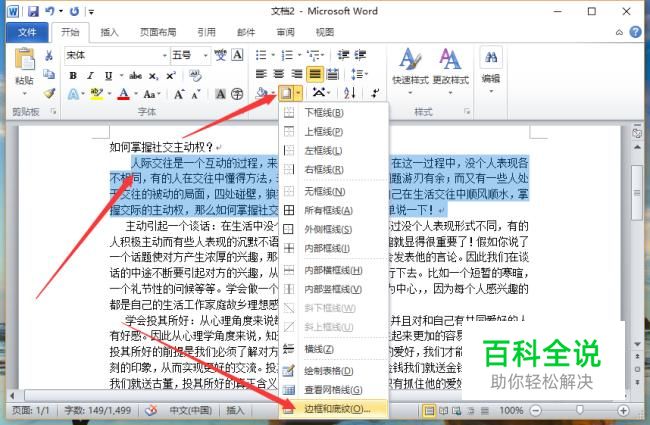This screenshot has height=425, width=650.
Task: Click the Grow Font icon
Action: pos(179,94)
